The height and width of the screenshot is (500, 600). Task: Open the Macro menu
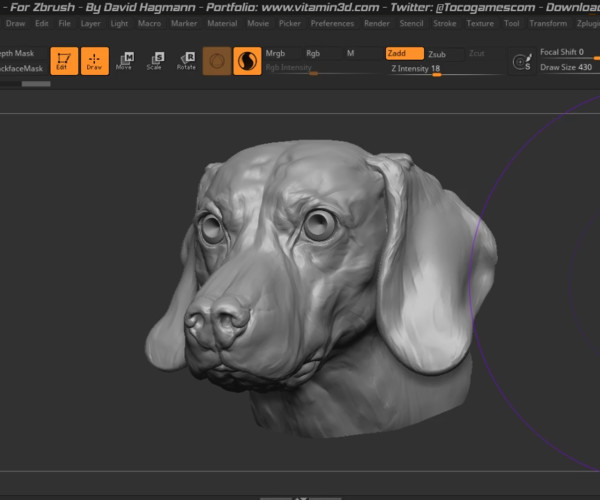point(150,23)
